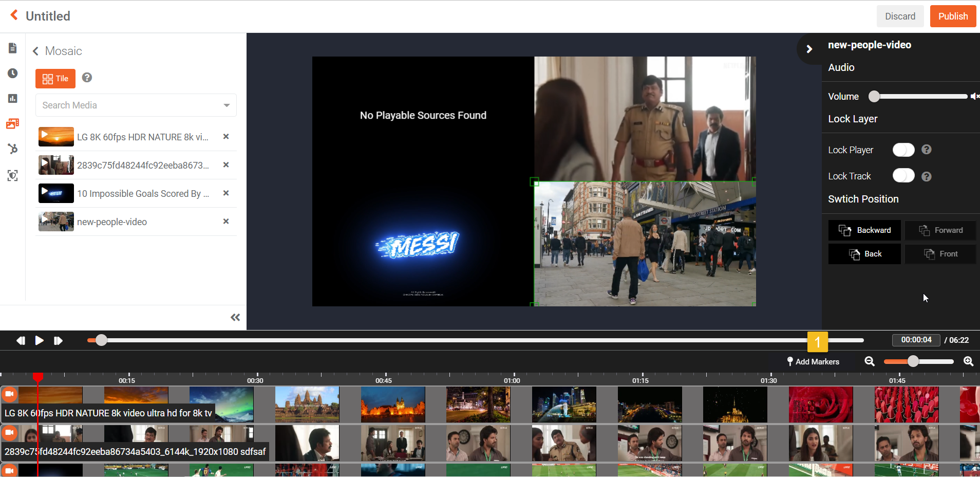The height and width of the screenshot is (477, 980).
Task: Click the volume mute speaker icon
Action: (974, 96)
